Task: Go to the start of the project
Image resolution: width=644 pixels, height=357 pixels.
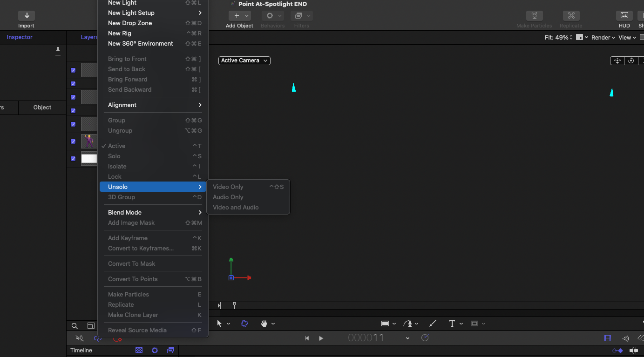Action: (x=307, y=338)
